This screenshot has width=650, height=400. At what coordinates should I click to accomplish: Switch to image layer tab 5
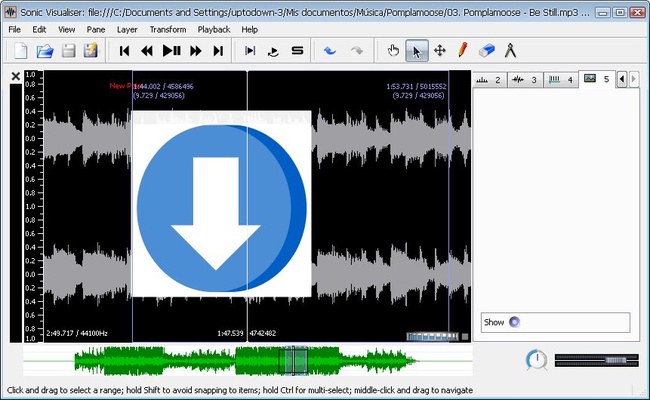(597, 79)
